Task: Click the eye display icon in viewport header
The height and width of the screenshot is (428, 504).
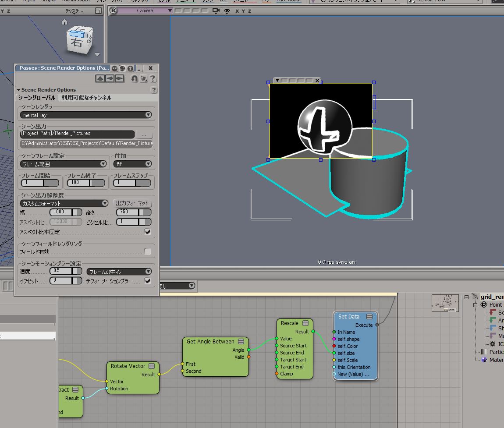Action: 227,11
